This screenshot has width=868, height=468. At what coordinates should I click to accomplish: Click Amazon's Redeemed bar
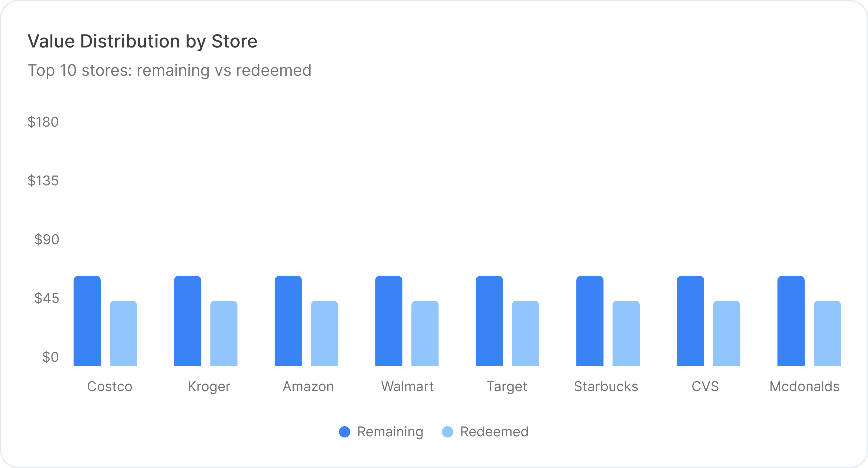pyautogui.click(x=324, y=333)
